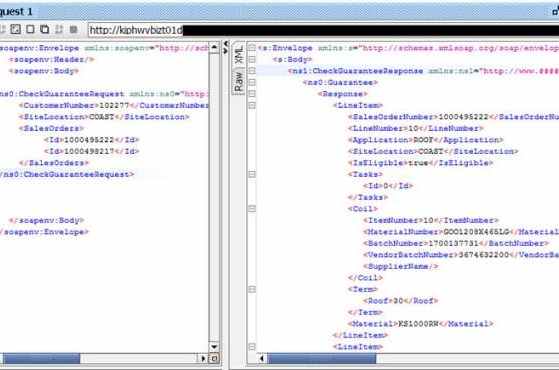559x370 pixels.
Task: Collapse the Coil node fold marker
Action: click(252, 209)
